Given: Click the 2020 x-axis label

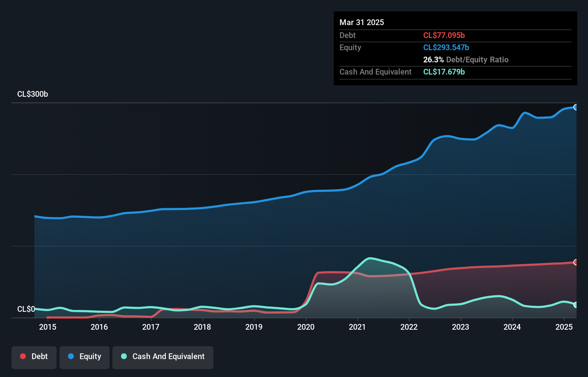Looking at the screenshot, I should point(306,327).
